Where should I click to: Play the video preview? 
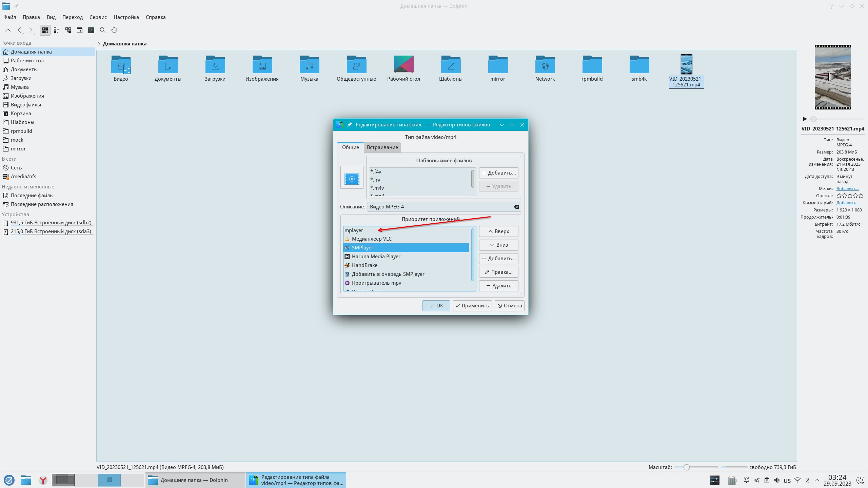click(805, 119)
